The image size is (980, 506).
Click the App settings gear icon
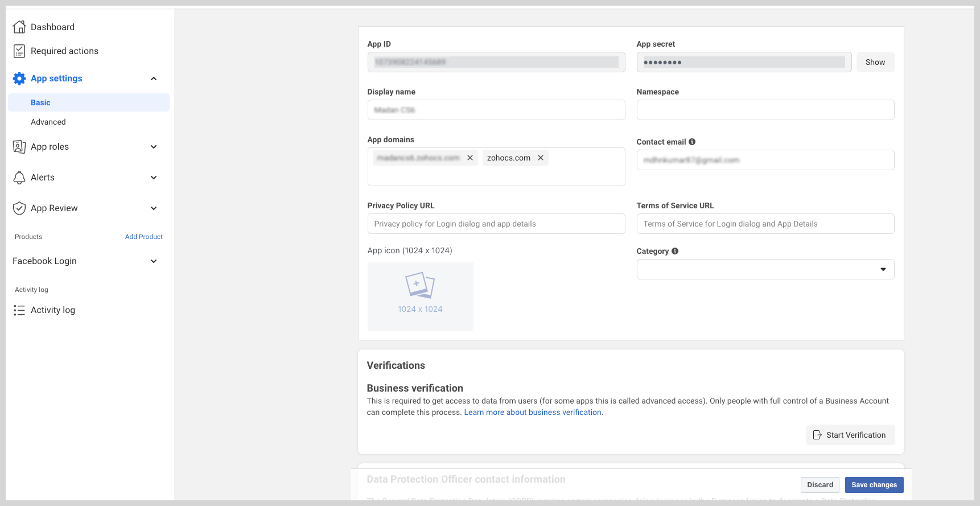pyautogui.click(x=19, y=79)
